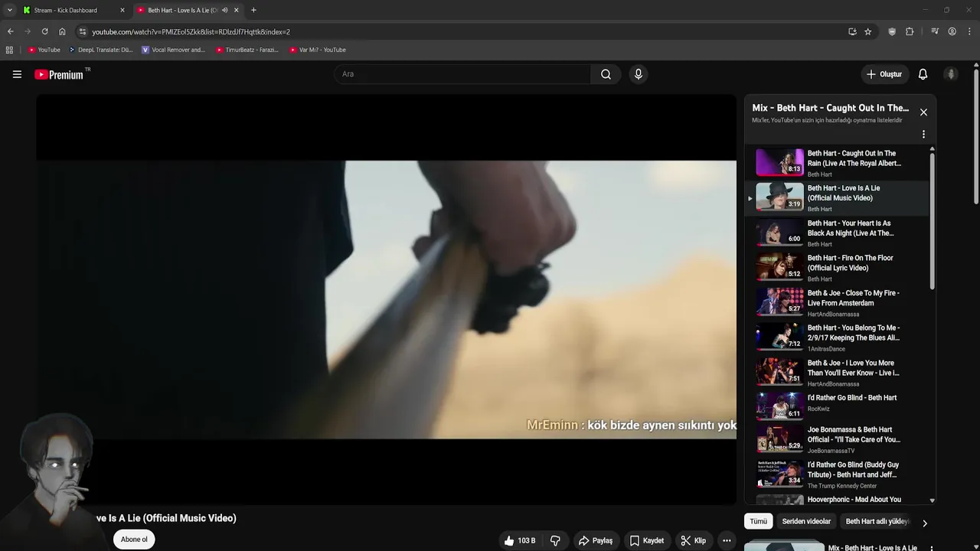
Task: Go forward in browser history
Action: [28, 31]
